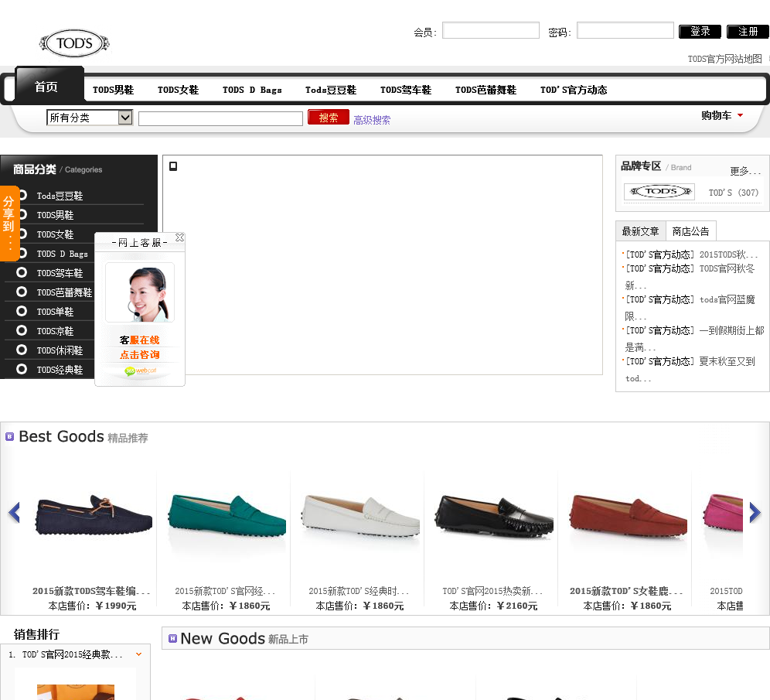Image resolution: width=770 pixels, height=700 pixels.
Task: Open the TODS男鞋 menu item
Action: (x=113, y=90)
